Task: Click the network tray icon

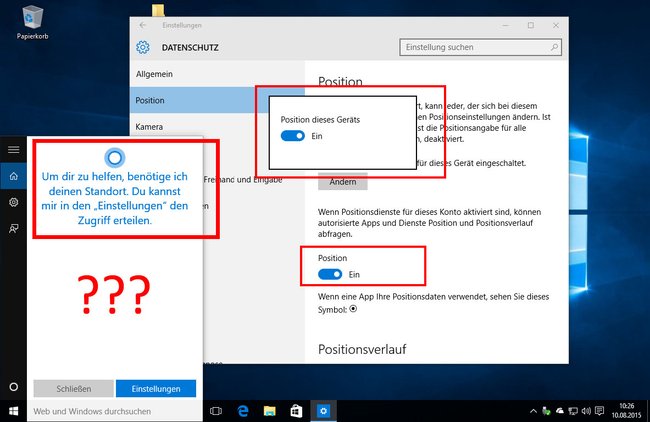Action: click(x=573, y=411)
